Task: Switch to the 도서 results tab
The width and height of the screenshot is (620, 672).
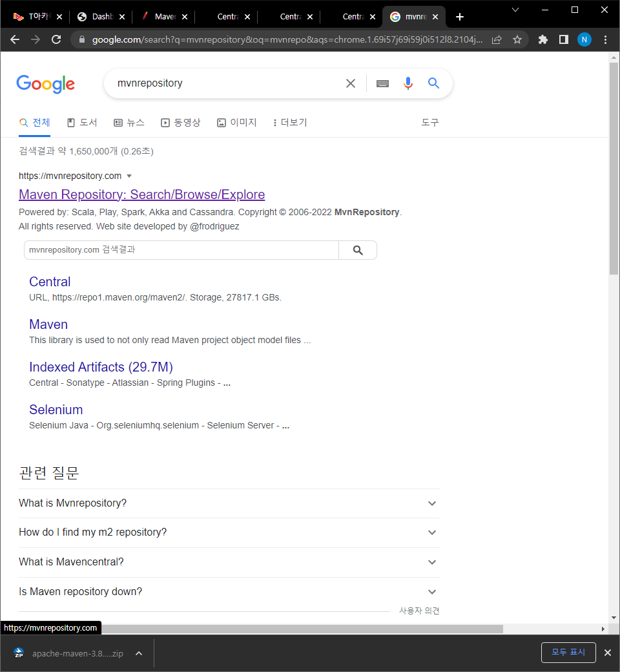Action: (82, 123)
